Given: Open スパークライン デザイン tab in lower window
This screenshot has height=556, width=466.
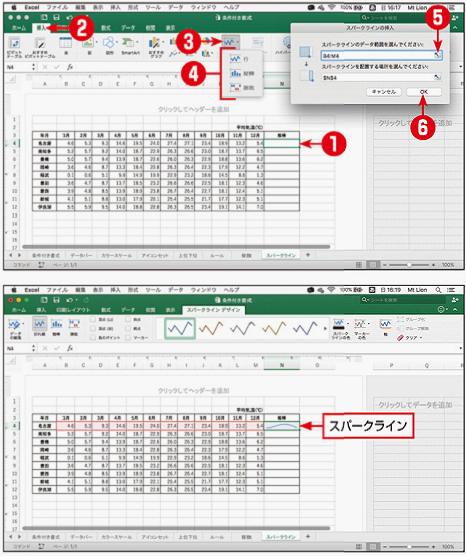Looking at the screenshot, I should (x=213, y=310).
